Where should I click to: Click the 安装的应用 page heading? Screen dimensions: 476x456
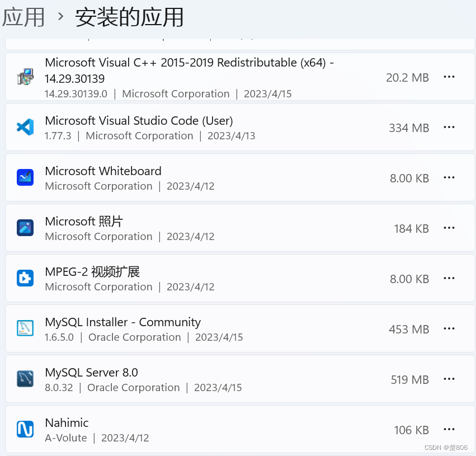click(x=129, y=17)
